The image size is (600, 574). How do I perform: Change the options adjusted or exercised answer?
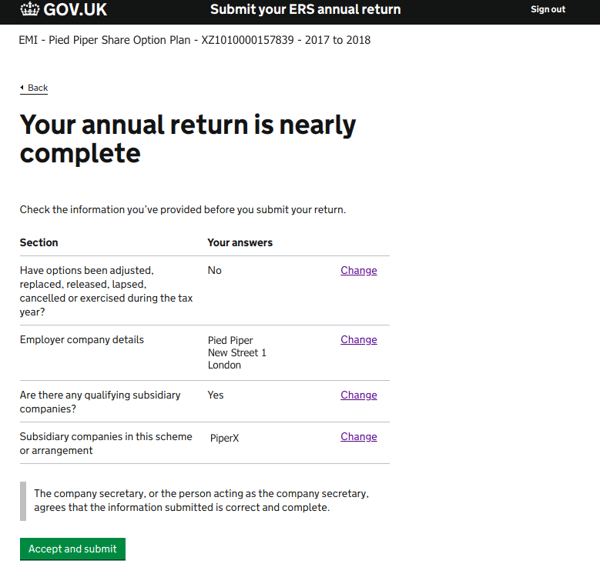coord(359,271)
